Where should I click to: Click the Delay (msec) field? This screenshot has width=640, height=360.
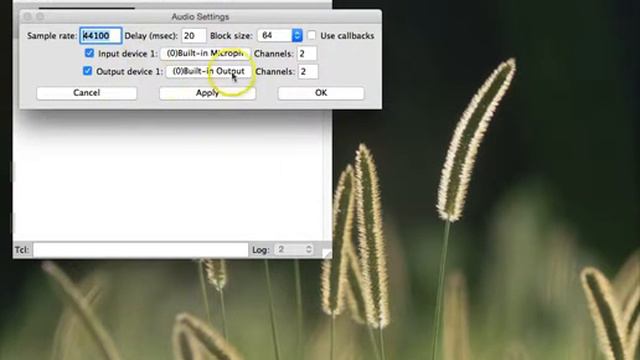pyautogui.click(x=193, y=36)
